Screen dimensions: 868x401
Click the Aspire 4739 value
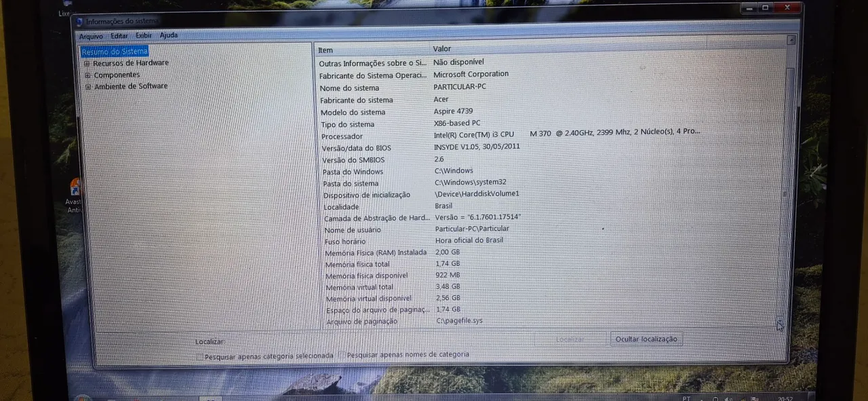coord(454,111)
